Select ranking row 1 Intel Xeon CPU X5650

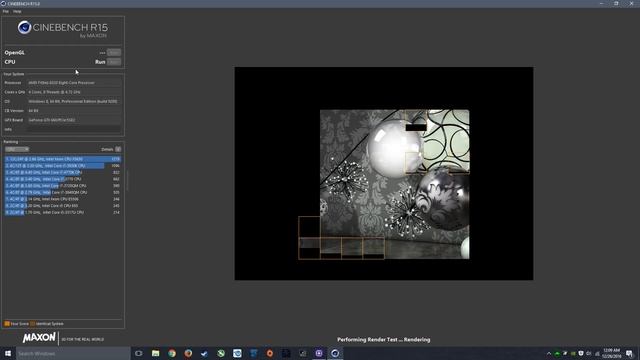coord(63,159)
